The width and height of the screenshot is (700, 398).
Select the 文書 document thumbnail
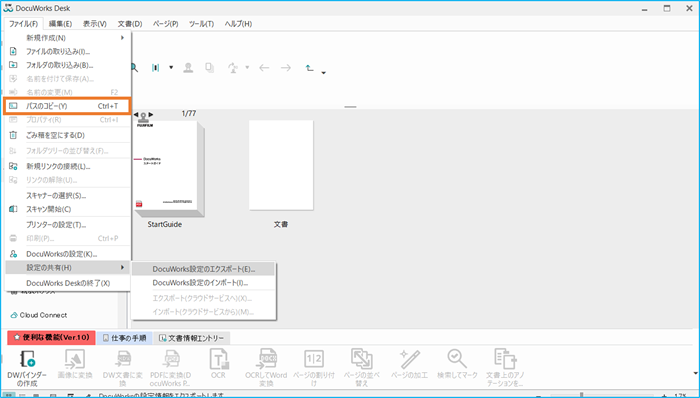click(281, 165)
